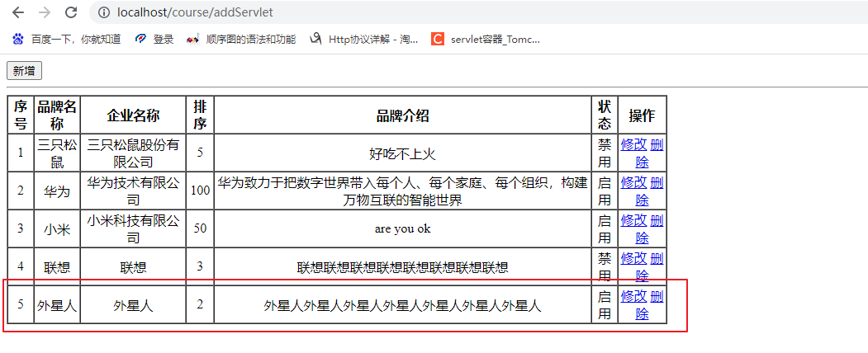
Task: Click the browser back arrow
Action: coord(18,12)
